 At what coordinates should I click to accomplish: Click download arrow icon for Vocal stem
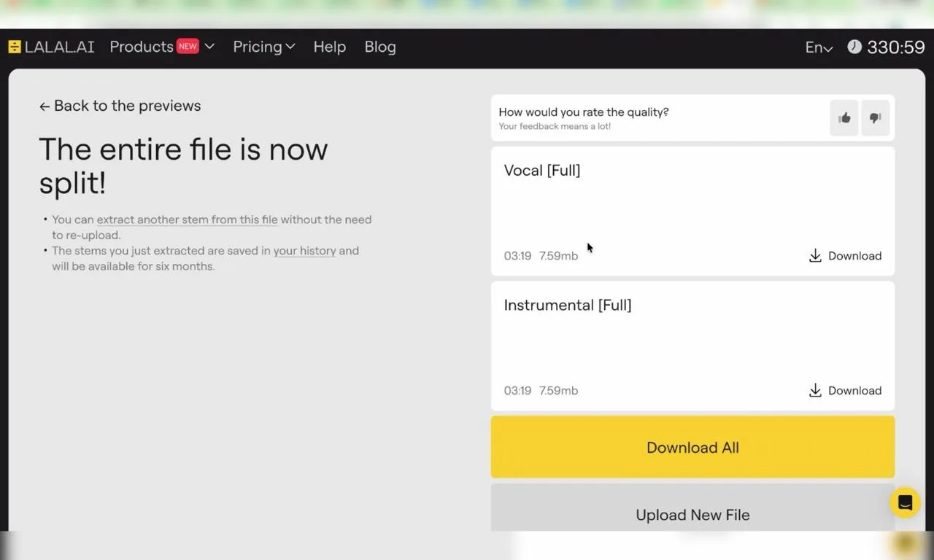pos(815,256)
